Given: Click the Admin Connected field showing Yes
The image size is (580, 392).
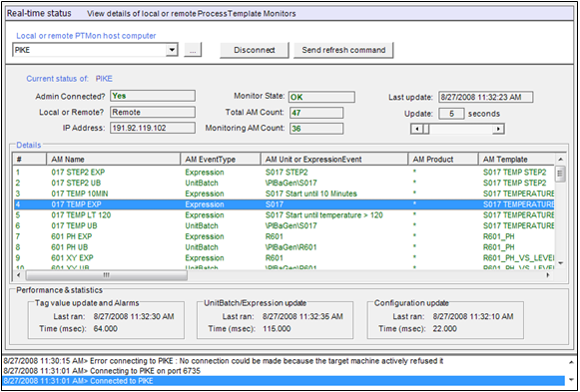Looking at the screenshot, I should tap(153, 96).
